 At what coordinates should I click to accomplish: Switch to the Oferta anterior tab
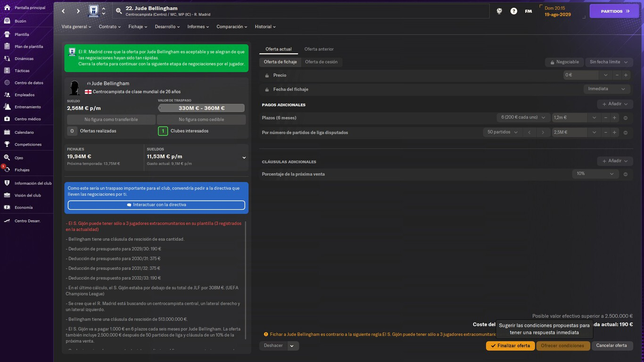(x=319, y=49)
